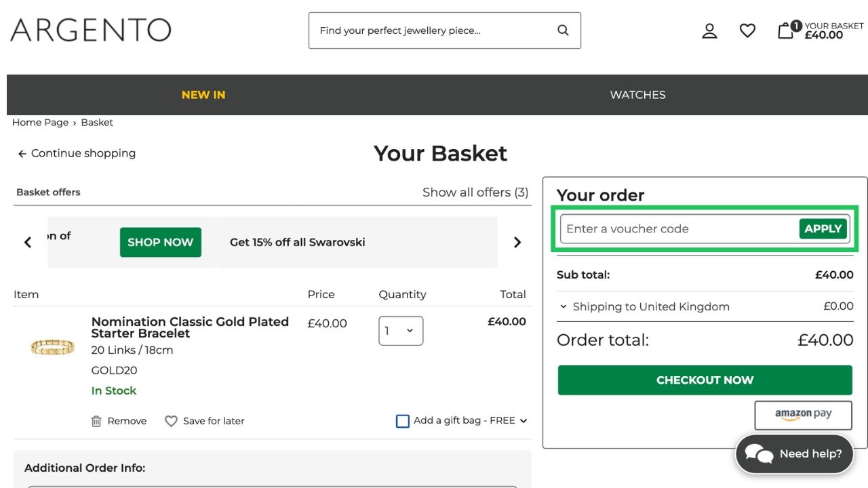Tick the Add a gift bag checkbox
The height and width of the screenshot is (488, 868).
(403, 421)
